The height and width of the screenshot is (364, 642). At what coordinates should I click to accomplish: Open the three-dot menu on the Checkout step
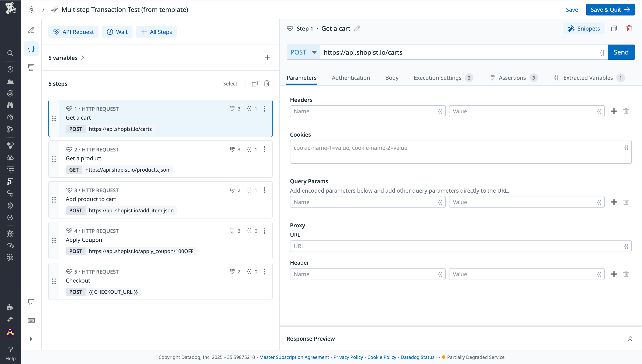265,272
